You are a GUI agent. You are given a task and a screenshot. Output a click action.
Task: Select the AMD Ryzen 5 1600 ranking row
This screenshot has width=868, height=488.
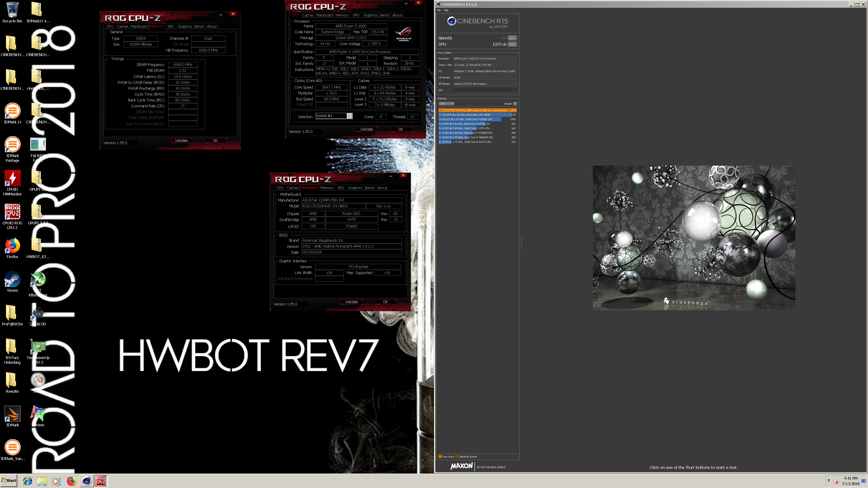tap(477, 110)
